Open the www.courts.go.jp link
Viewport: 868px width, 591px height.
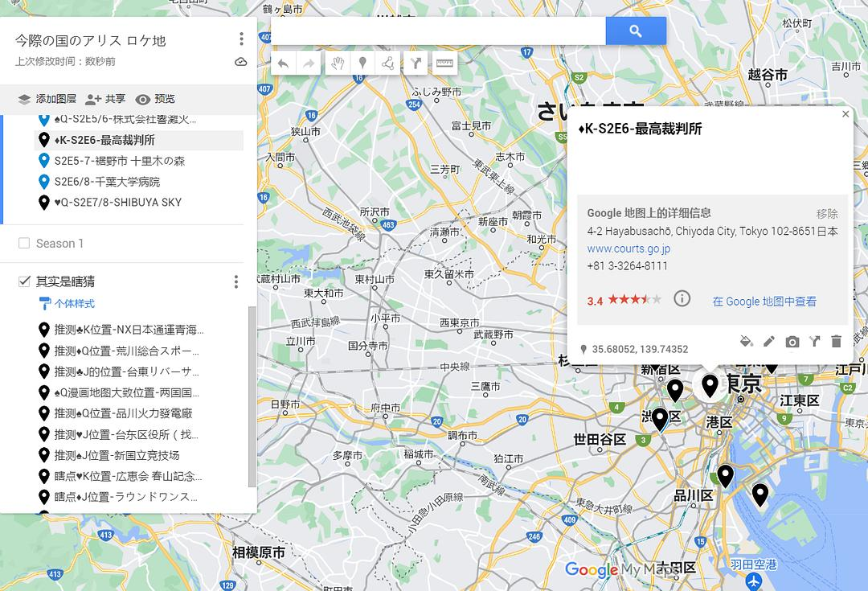[628, 248]
